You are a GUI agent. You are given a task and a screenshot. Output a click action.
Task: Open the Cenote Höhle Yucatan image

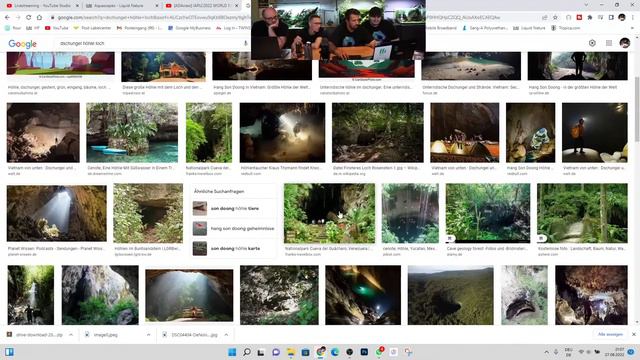(x=410, y=213)
